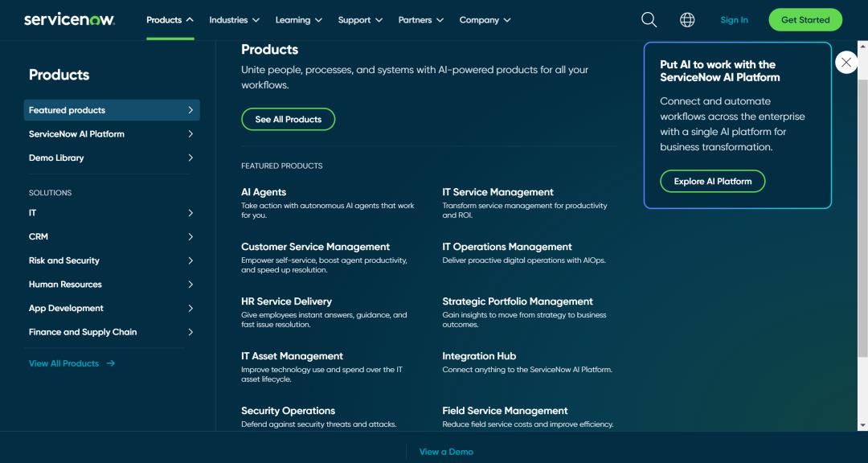Open the AI Agents product
Viewport: 868px width, 463px height.
pyautogui.click(x=264, y=192)
